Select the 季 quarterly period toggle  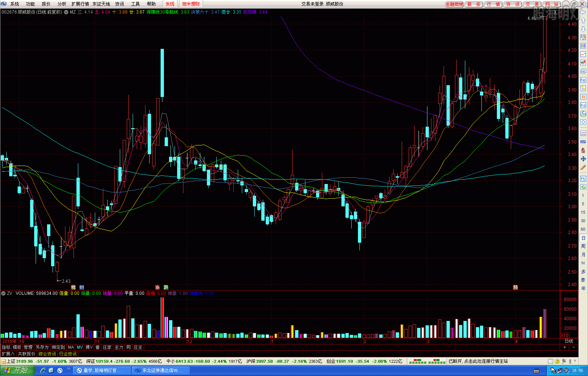583,280
